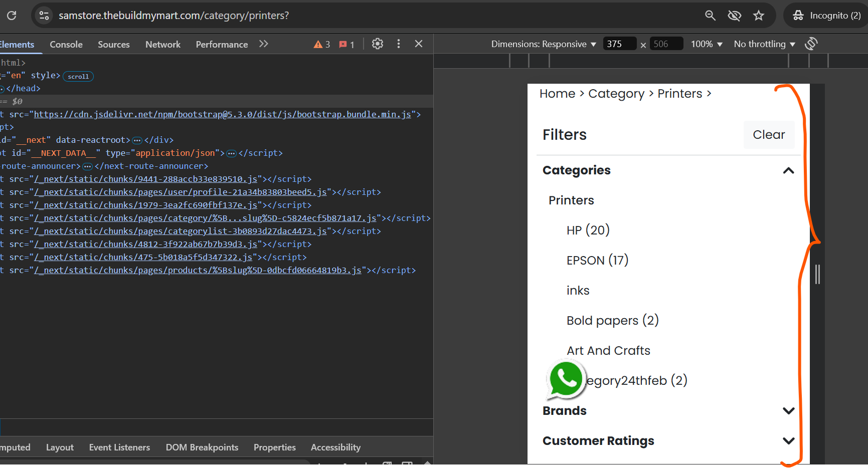Select the inks category
868x469 pixels.
tap(578, 291)
